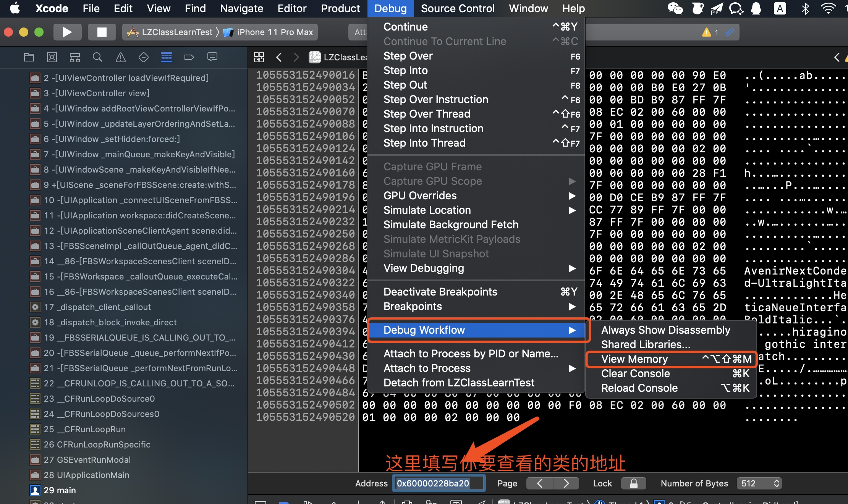848x504 pixels.
Task: Open Shared Libraries… menu item
Action: point(671,344)
